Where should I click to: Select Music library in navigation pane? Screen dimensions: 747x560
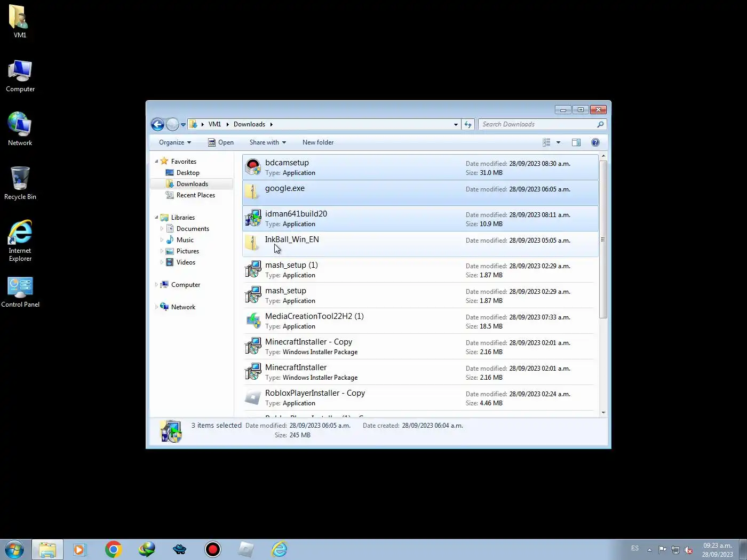coord(185,240)
